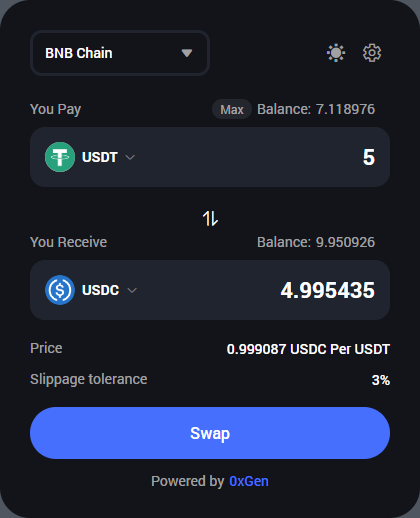
Task: Click the blue Swap button
Action: click(210, 433)
